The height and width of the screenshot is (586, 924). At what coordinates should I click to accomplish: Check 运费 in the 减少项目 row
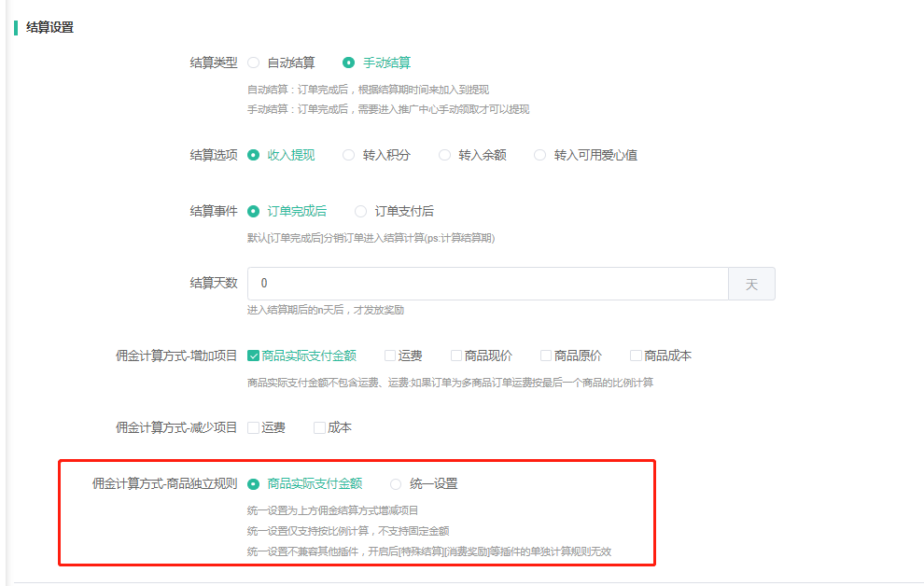253,427
